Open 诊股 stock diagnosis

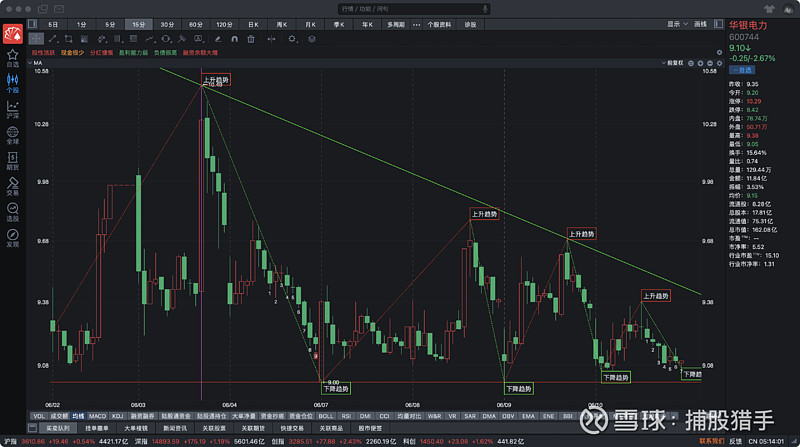pyautogui.click(x=470, y=24)
